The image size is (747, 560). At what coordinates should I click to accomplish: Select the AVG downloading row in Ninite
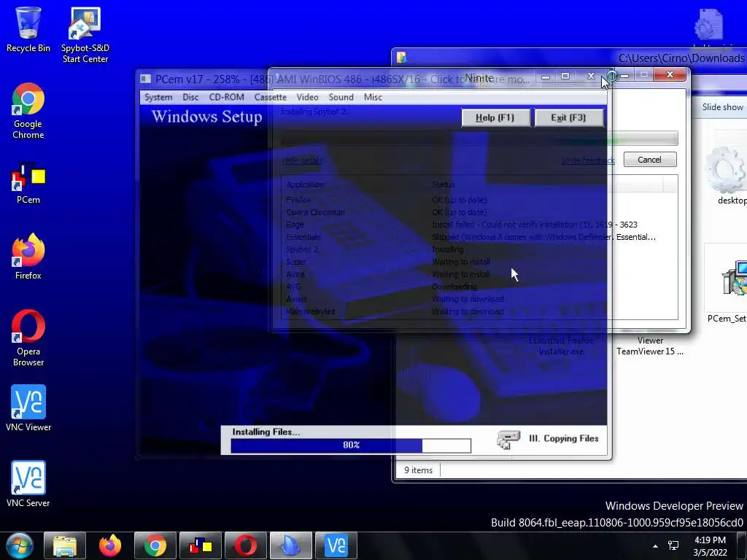[479, 287]
